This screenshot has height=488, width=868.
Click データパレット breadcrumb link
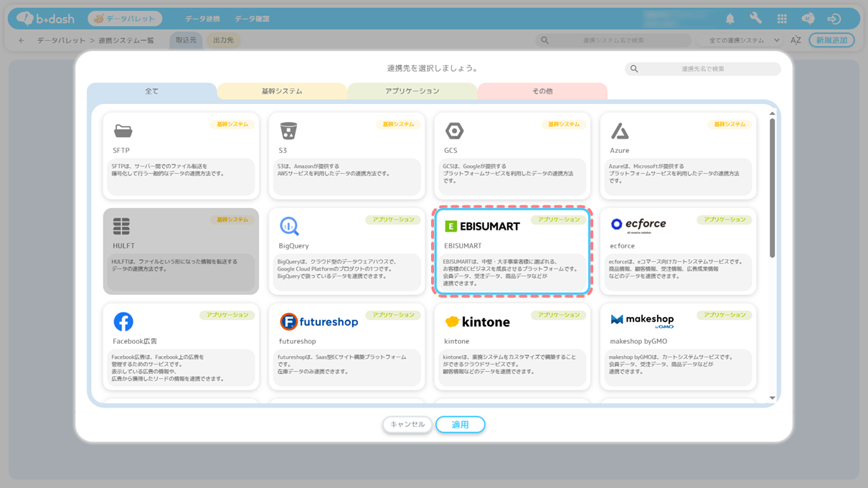tap(62, 40)
